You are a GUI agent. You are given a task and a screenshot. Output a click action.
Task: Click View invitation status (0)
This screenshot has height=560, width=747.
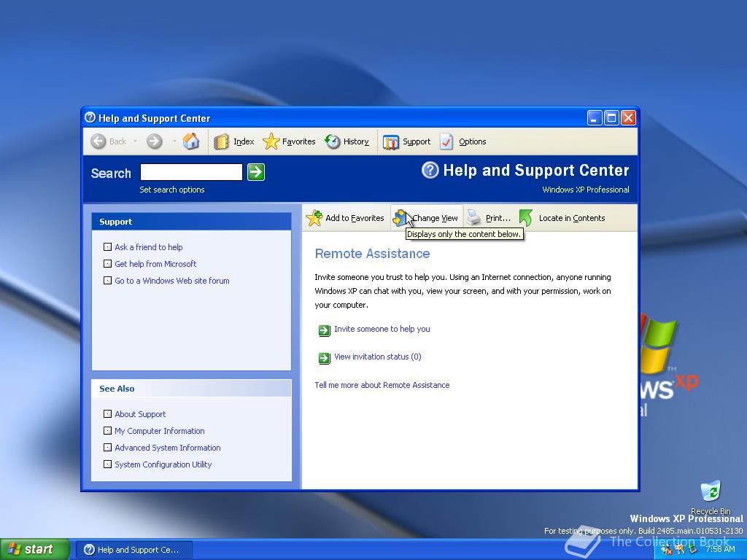click(x=378, y=357)
